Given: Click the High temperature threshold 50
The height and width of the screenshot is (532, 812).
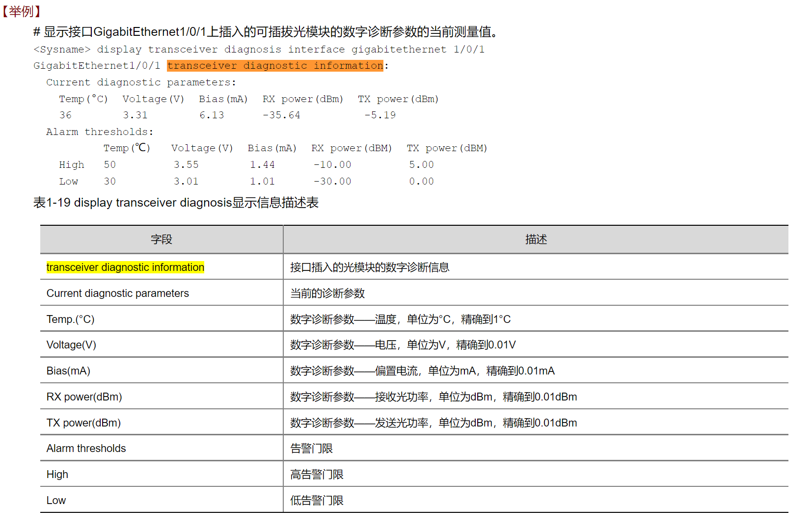Looking at the screenshot, I should 110,165.
